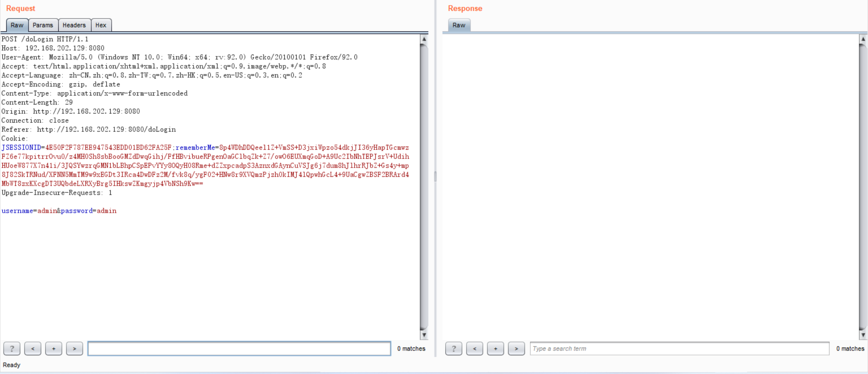Click the Response pane vertical scrollbar thumb
The height and width of the screenshot is (374, 868).
coord(863,187)
